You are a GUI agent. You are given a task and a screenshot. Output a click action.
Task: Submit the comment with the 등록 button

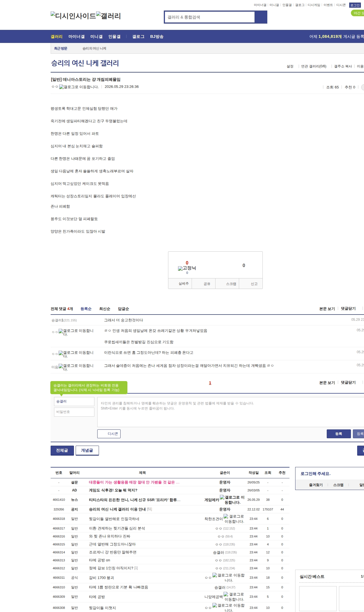(339, 434)
